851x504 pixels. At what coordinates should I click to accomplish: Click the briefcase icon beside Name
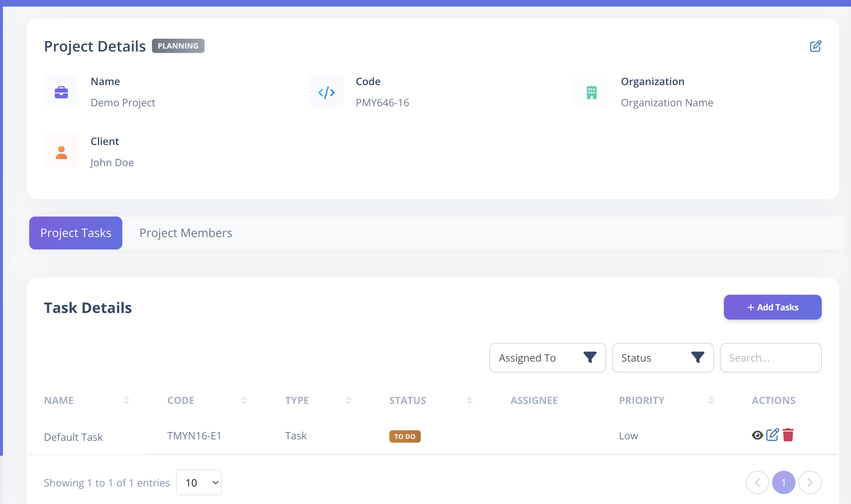tap(61, 92)
